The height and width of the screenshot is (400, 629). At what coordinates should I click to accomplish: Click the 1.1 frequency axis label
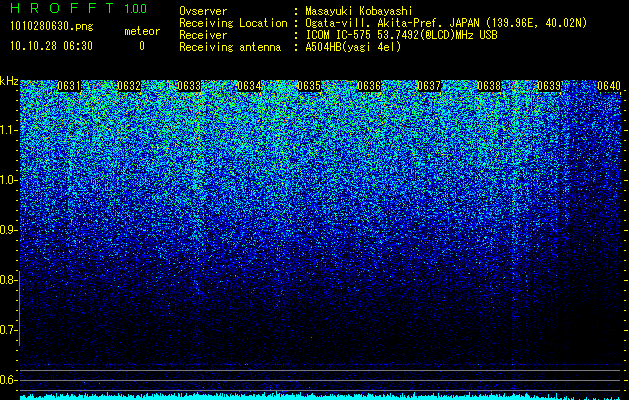pyautogui.click(x=8, y=130)
